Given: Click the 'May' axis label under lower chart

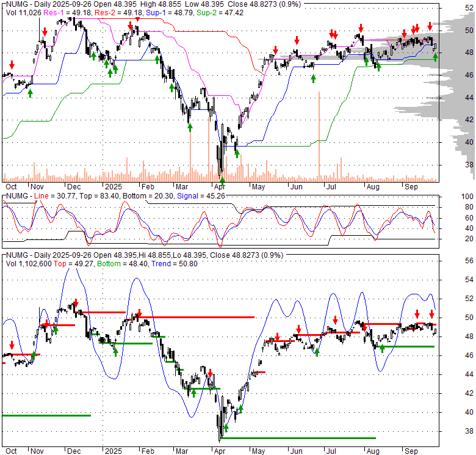Looking at the screenshot, I should tap(258, 451).
